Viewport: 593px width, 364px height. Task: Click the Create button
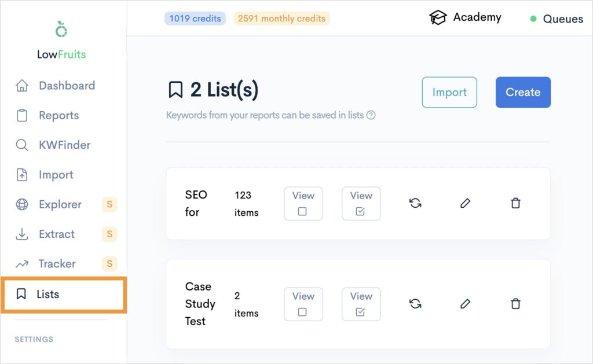[522, 92]
